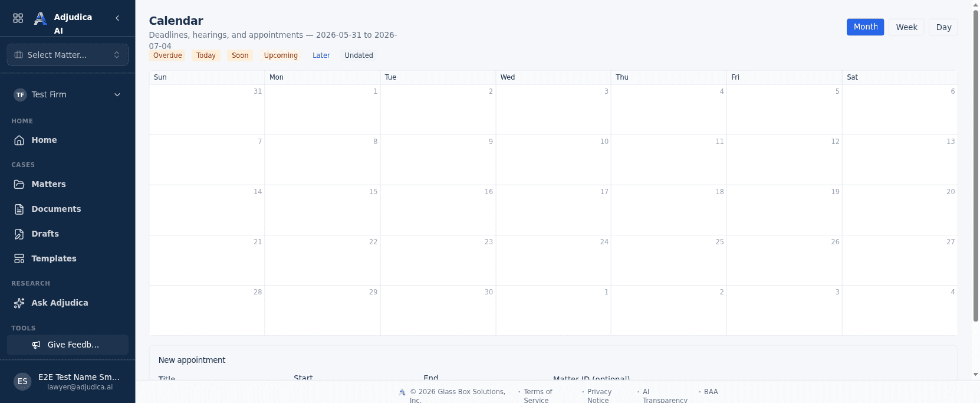Viewport: 980px width, 403px height.
Task: Click the vertical page scrollbar
Action: click(x=976, y=165)
